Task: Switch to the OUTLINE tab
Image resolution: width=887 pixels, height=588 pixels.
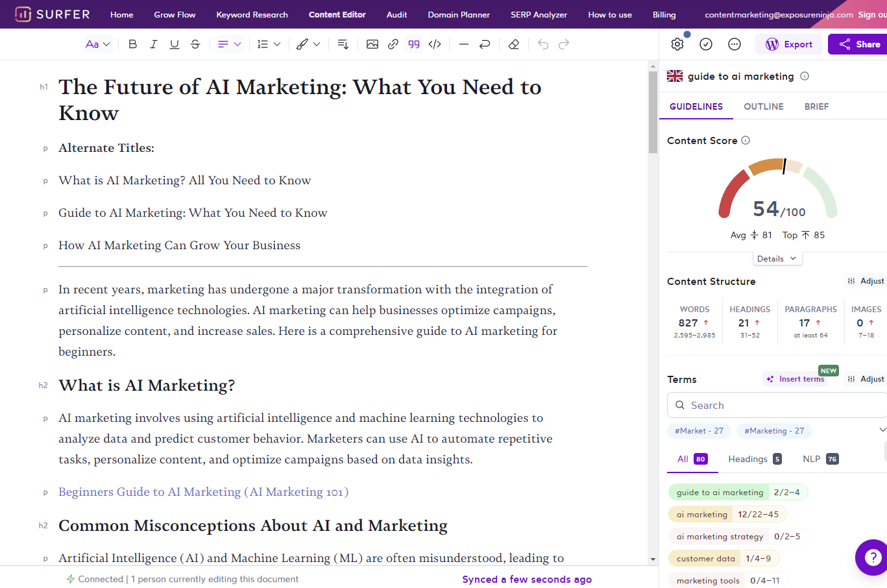Action: click(763, 106)
